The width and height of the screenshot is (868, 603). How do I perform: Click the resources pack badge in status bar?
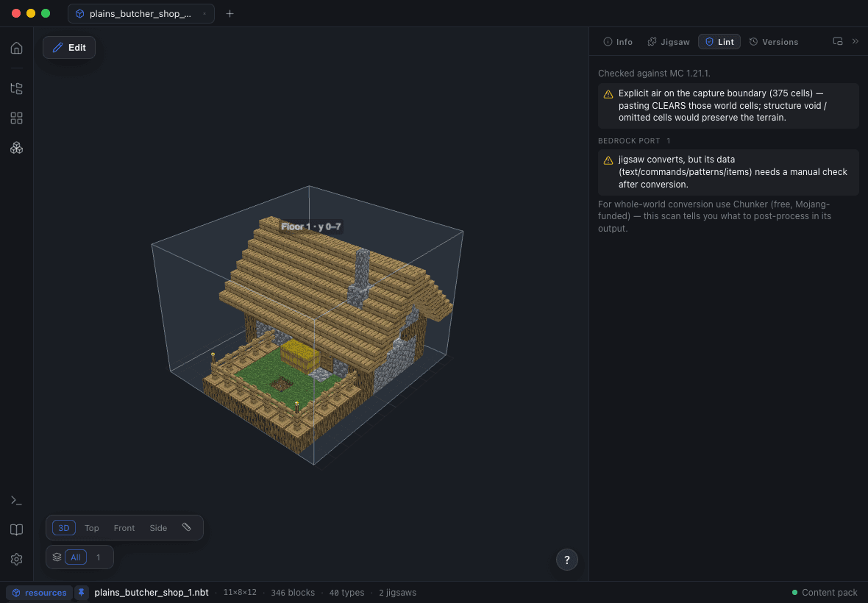(39, 593)
